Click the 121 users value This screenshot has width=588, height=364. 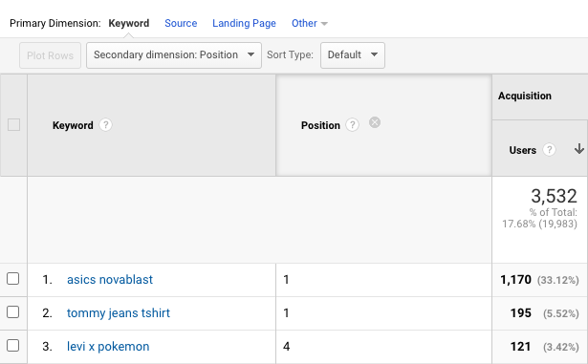click(520, 347)
